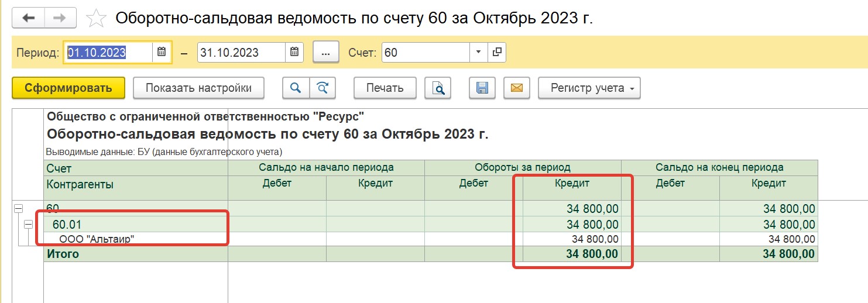Go forward with the right arrow button
The width and height of the screenshot is (868, 303).
[60, 18]
